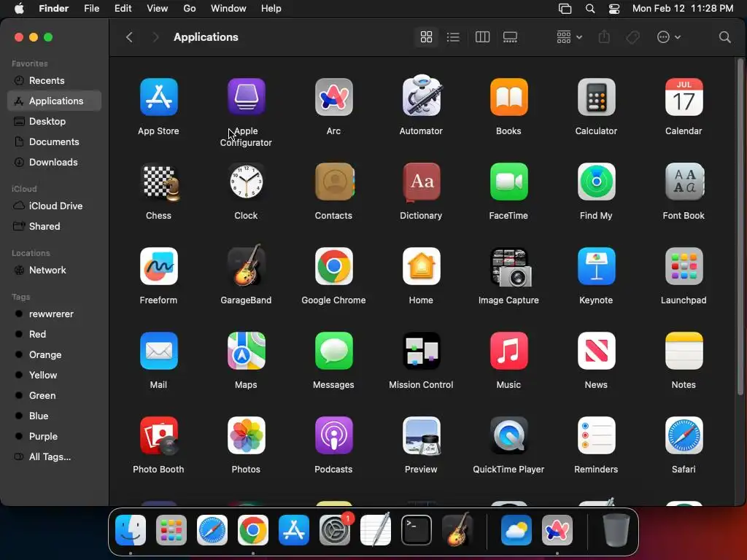Open System Settings from the Dock

(334, 530)
